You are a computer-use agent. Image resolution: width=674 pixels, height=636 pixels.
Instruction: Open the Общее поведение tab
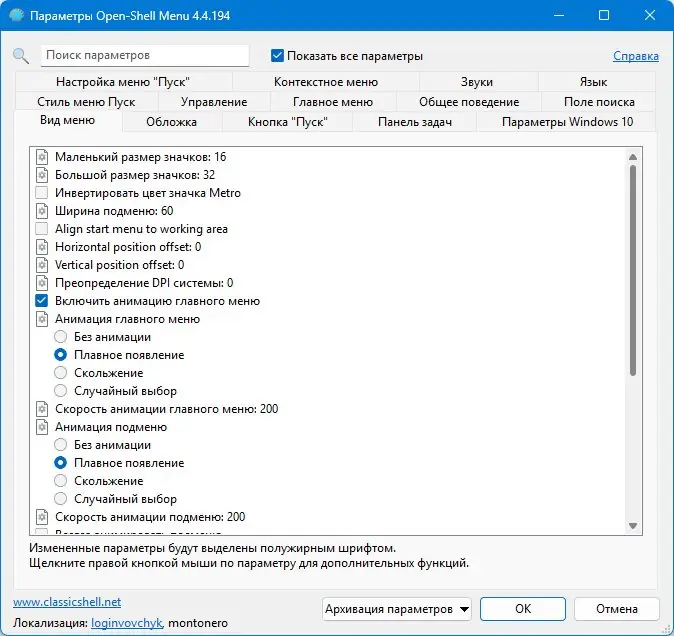click(x=469, y=102)
